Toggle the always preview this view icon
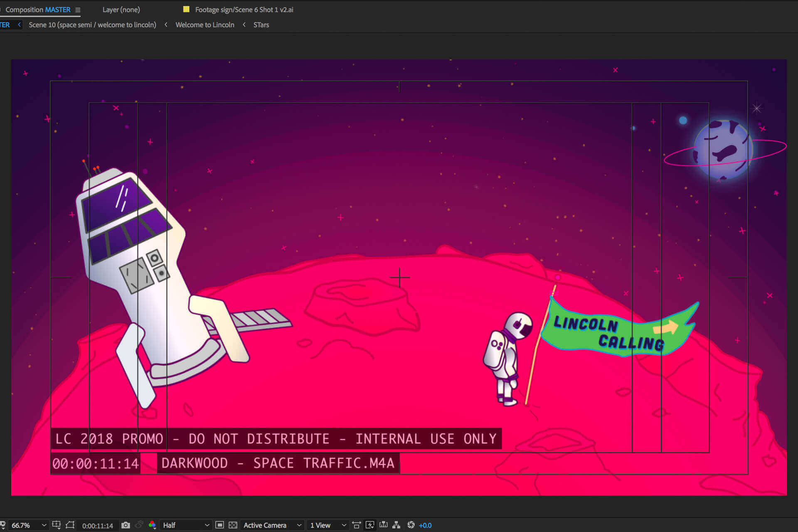The height and width of the screenshot is (532, 798). click(x=2, y=525)
